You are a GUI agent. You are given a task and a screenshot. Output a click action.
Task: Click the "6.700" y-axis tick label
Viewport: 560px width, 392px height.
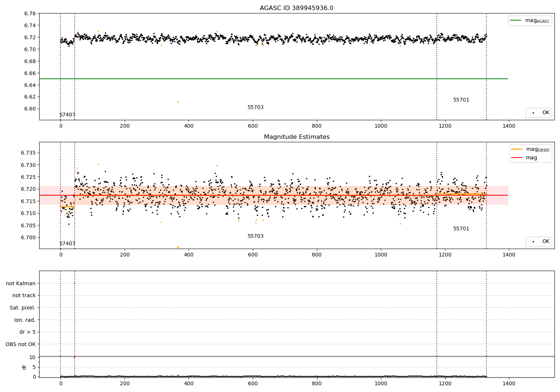(x=28, y=238)
